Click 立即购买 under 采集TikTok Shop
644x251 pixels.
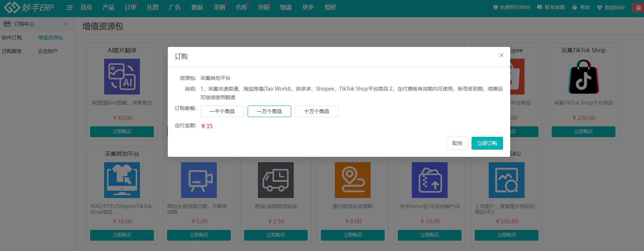[x=584, y=132]
